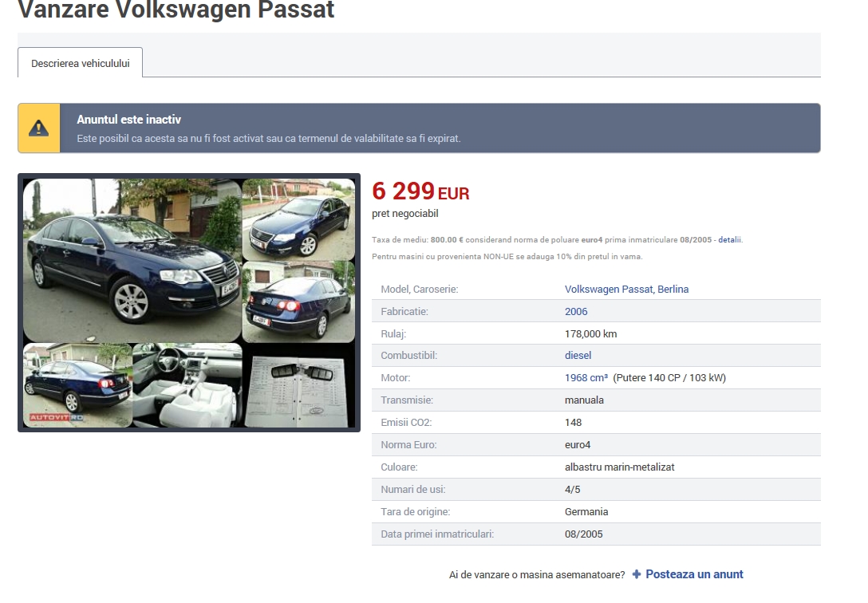Open the interior seats photo
Viewport: 868px width, 603px height.
[x=187, y=385]
